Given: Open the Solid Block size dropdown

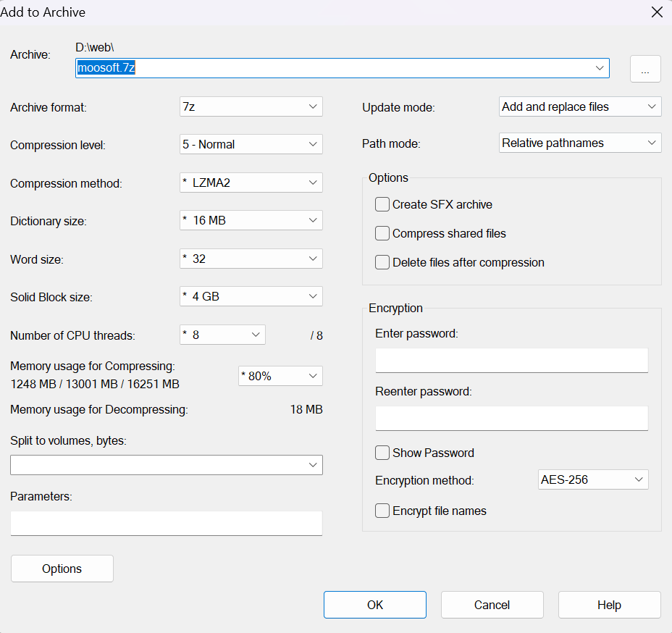Looking at the screenshot, I should click(251, 296).
